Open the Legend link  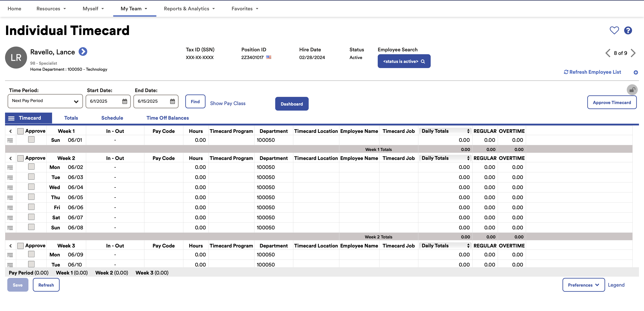pos(616,285)
